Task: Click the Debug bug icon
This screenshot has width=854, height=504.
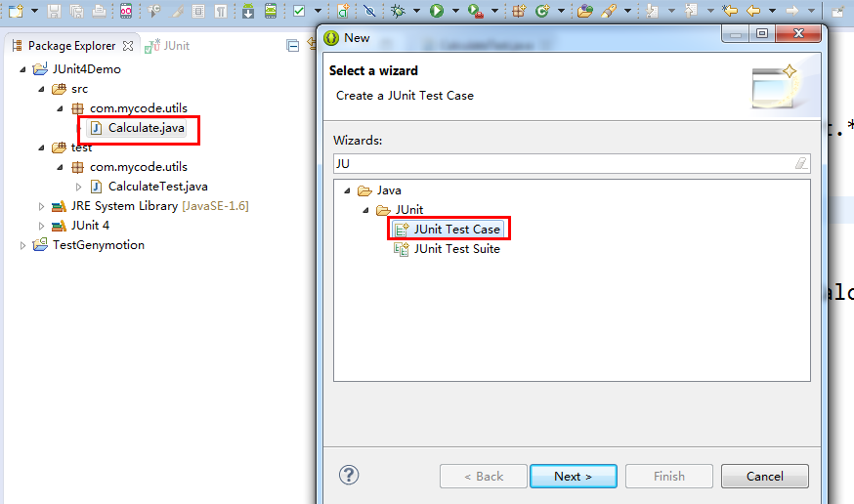Action: pos(398,11)
